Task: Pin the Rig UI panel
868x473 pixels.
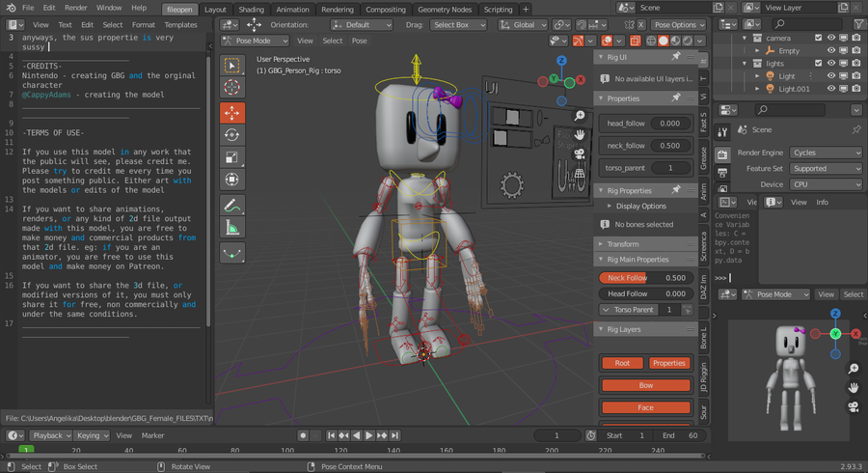Action: point(676,57)
